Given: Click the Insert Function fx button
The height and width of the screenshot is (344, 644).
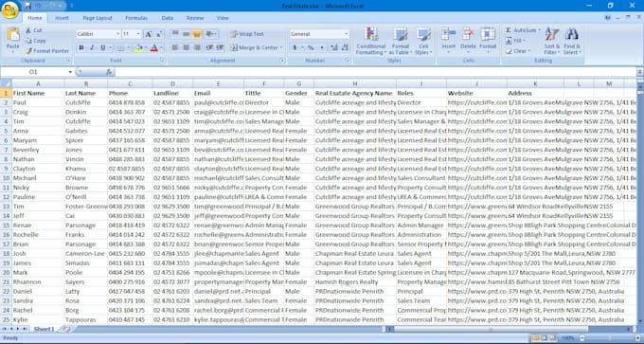Looking at the screenshot, I should coord(109,72).
